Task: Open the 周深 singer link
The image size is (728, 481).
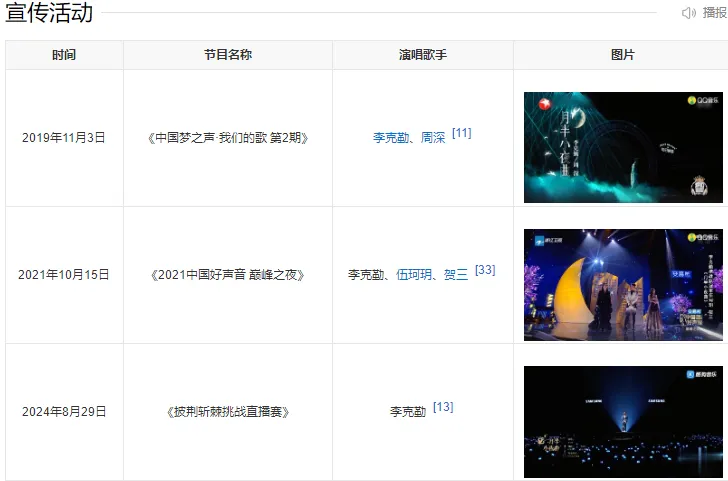Action: pos(433,137)
